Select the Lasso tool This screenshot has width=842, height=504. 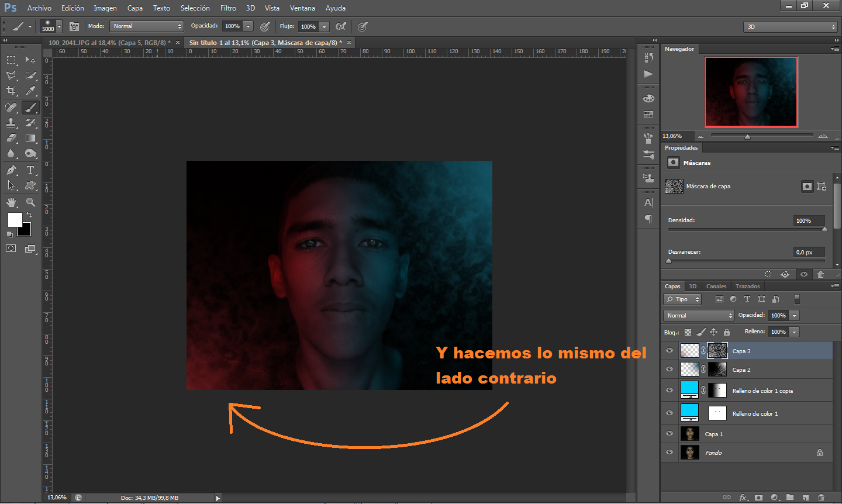11,75
